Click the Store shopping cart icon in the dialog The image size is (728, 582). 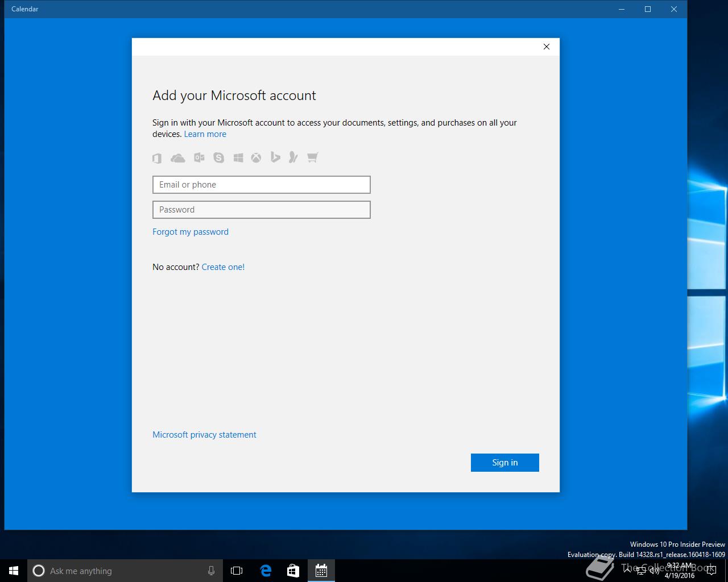tap(312, 157)
